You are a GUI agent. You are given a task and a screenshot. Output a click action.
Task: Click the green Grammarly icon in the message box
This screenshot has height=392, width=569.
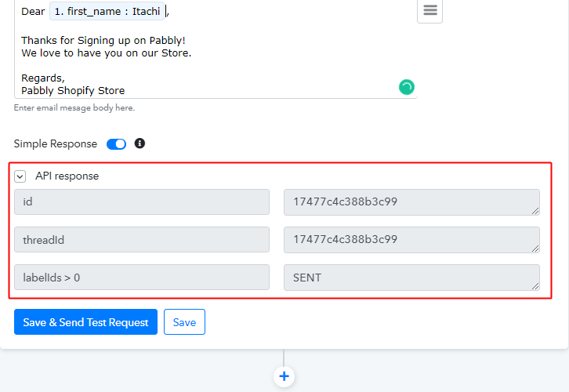pos(407,87)
